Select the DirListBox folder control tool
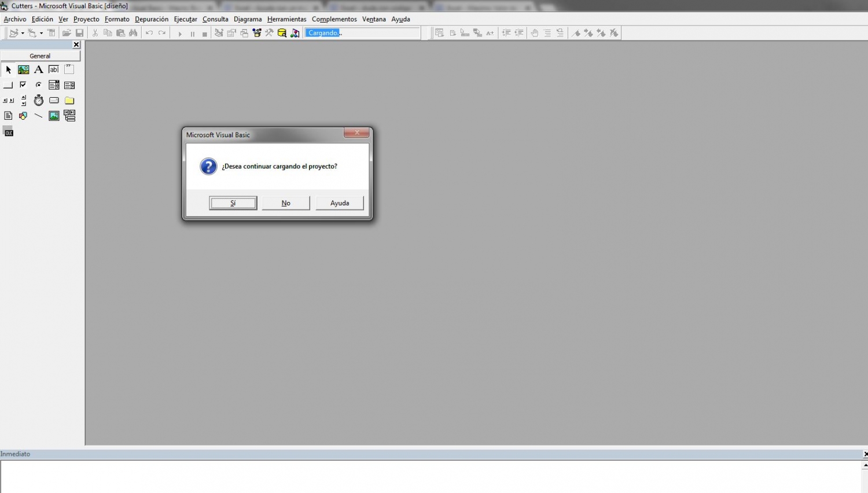This screenshot has width=868, height=493. click(69, 101)
